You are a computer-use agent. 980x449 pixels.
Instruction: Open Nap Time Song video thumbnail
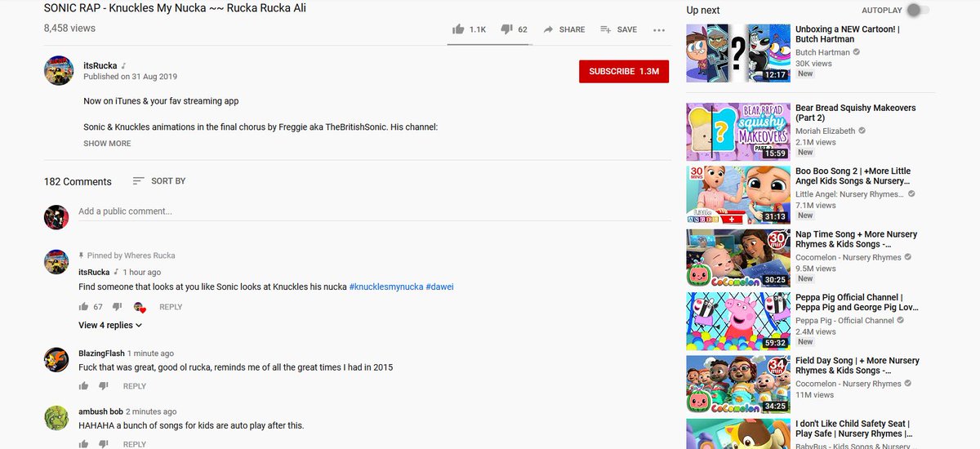[x=737, y=257]
